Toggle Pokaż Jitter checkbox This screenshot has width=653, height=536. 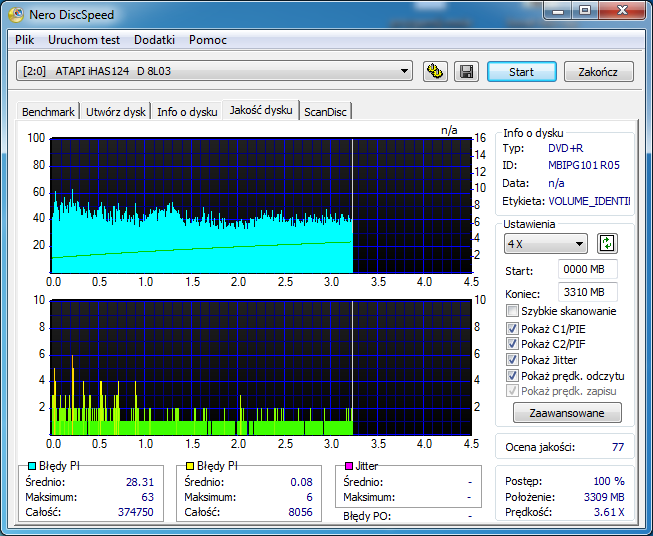[512, 359]
